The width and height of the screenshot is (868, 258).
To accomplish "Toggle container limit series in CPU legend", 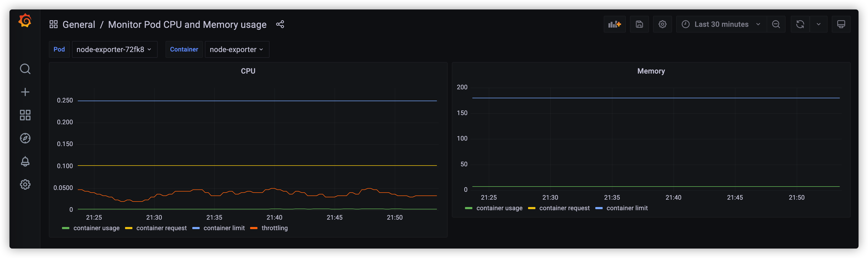I will [224, 228].
